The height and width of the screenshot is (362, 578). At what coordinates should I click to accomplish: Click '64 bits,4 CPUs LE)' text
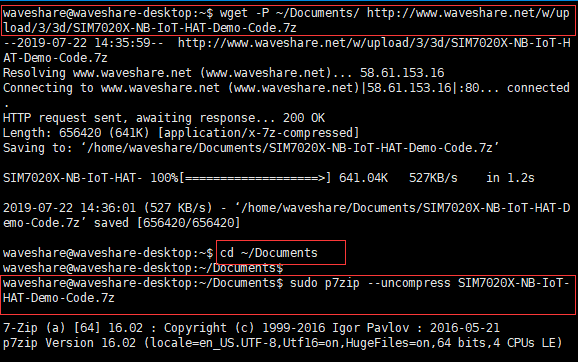pyautogui.click(x=499, y=343)
